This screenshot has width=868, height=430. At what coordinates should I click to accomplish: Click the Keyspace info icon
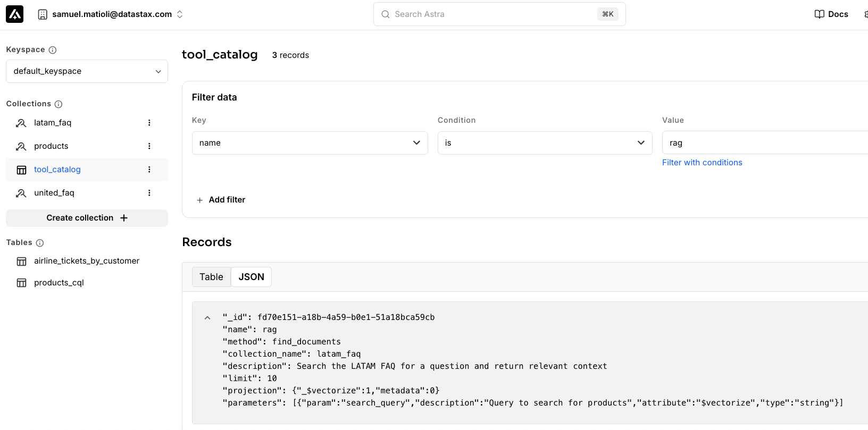click(53, 50)
